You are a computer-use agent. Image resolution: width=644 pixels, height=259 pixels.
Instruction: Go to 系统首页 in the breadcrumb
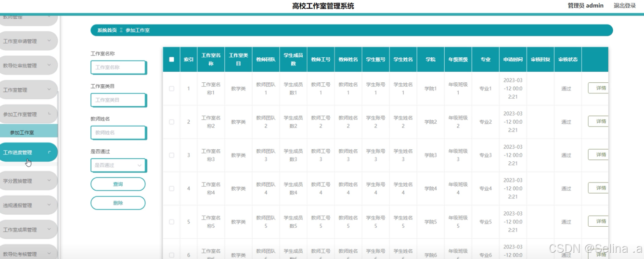click(x=107, y=30)
